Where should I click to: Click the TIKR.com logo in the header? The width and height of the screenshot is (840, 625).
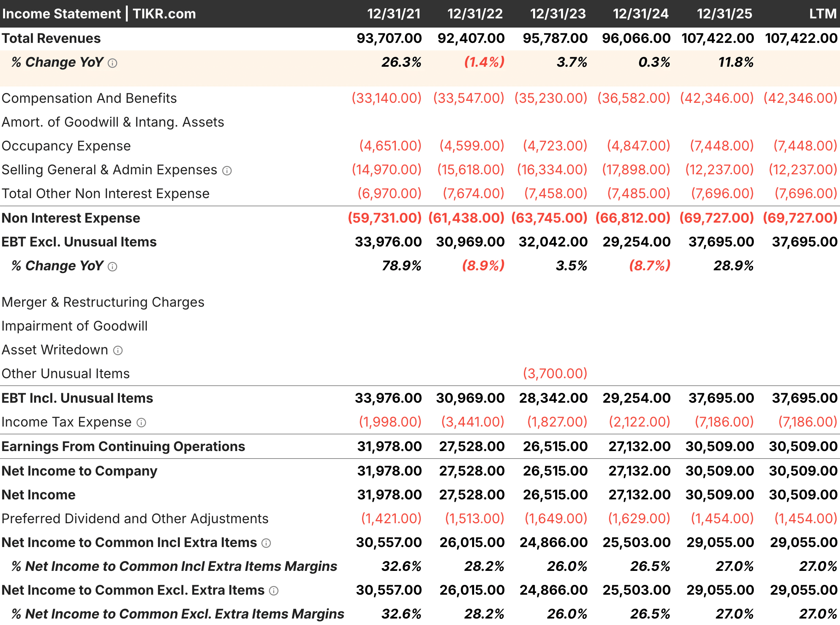coord(164,14)
